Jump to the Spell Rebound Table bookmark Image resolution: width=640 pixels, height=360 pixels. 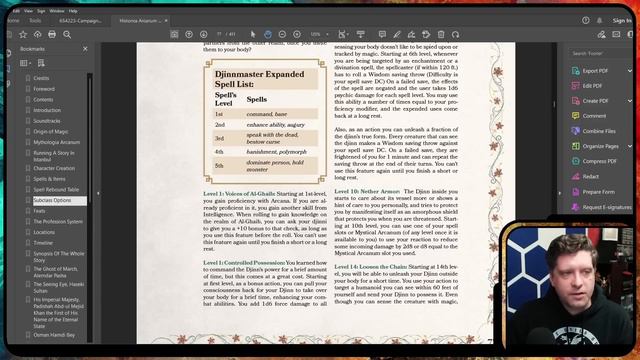point(56,189)
